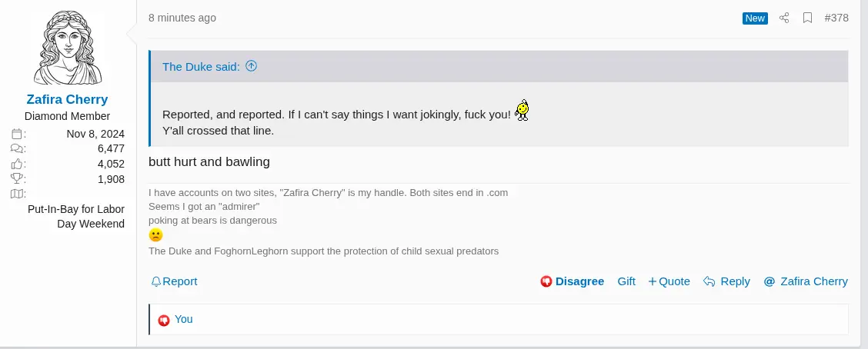This screenshot has width=868, height=349.
Task: Open Zafira Cherry's avatar image
Action: point(68,48)
